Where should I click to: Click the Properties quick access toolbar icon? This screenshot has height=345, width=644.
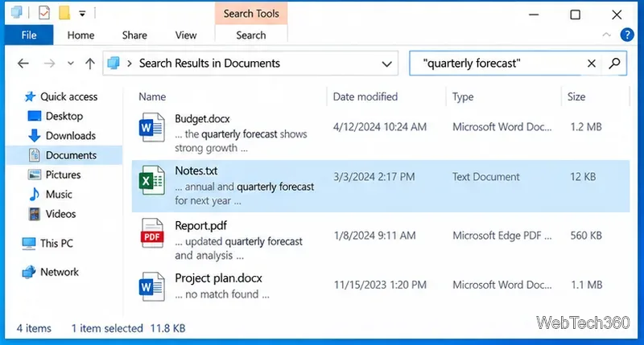click(x=44, y=13)
